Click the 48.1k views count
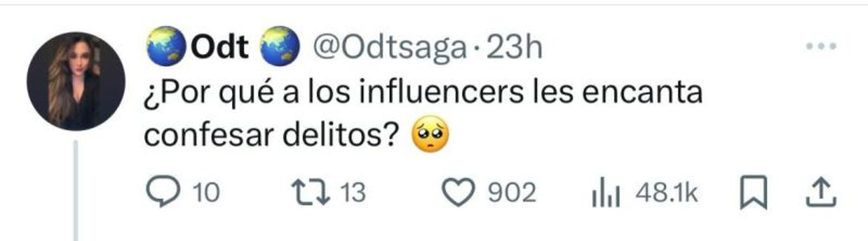Viewport: 868px width, 241px height. [666, 192]
